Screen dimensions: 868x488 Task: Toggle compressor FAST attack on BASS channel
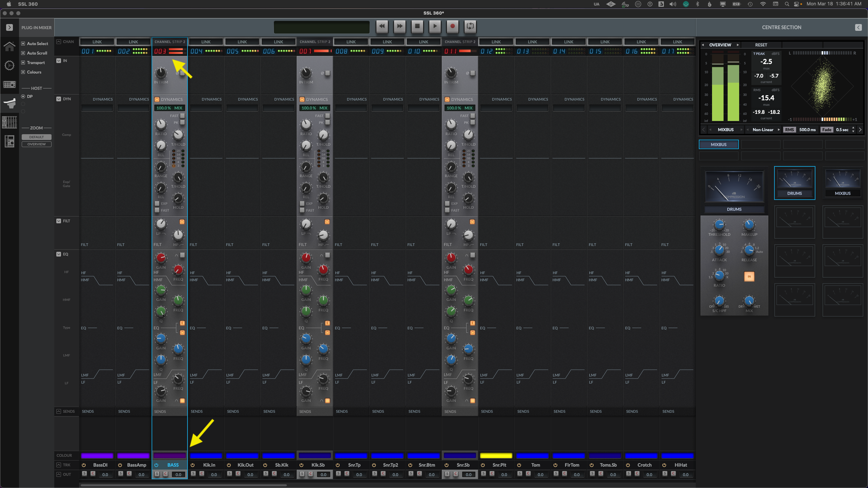pos(182,116)
